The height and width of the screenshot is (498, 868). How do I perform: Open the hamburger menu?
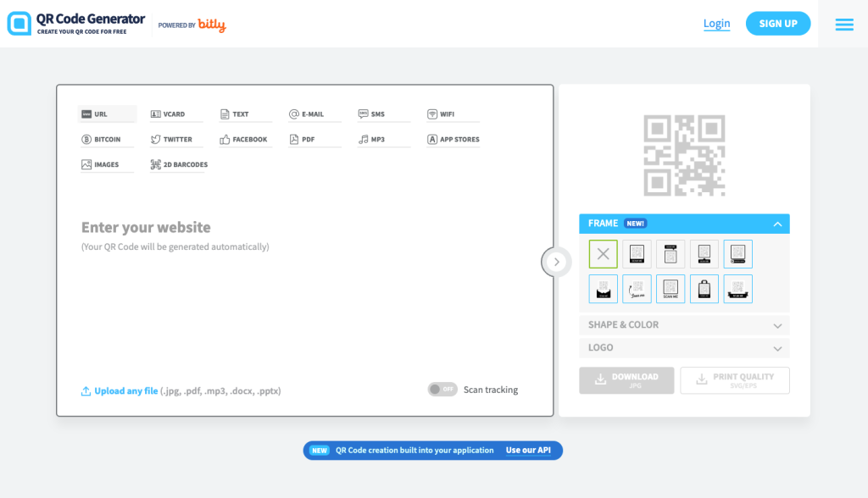tap(844, 24)
